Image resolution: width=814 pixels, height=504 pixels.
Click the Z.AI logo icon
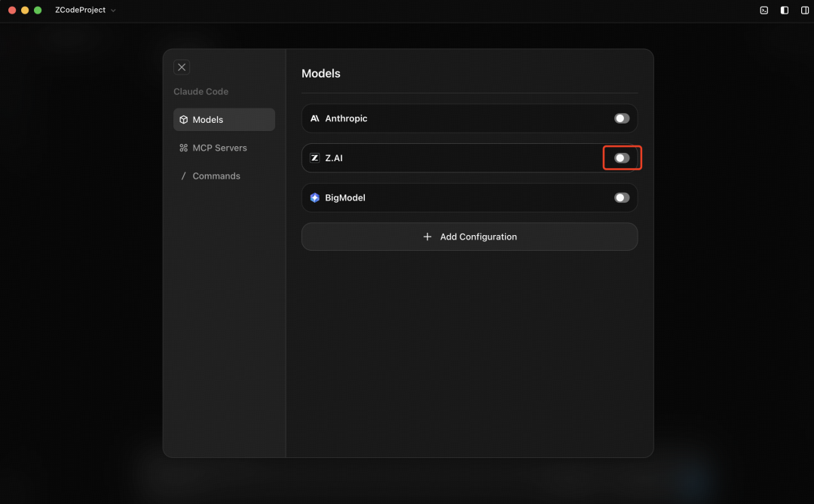pyautogui.click(x=314, y=157)
